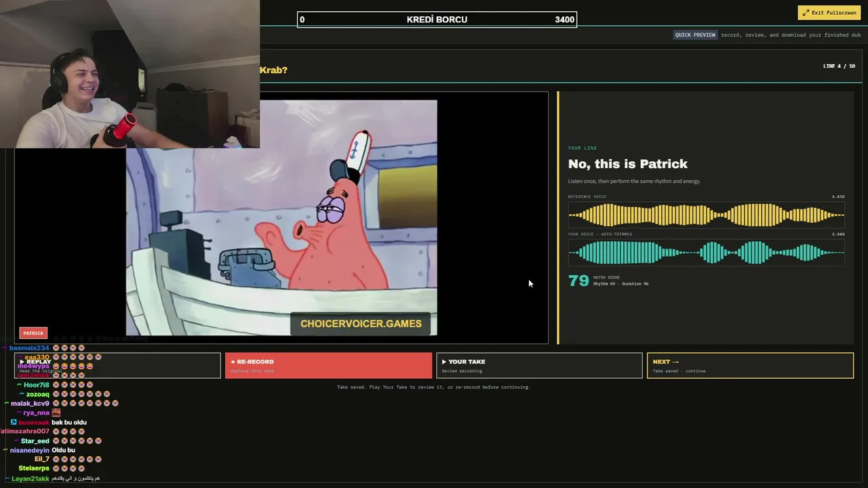Click chat username nisanedeyin
Viewport: 868px width, 488px height.
click(x=30, y=450)
